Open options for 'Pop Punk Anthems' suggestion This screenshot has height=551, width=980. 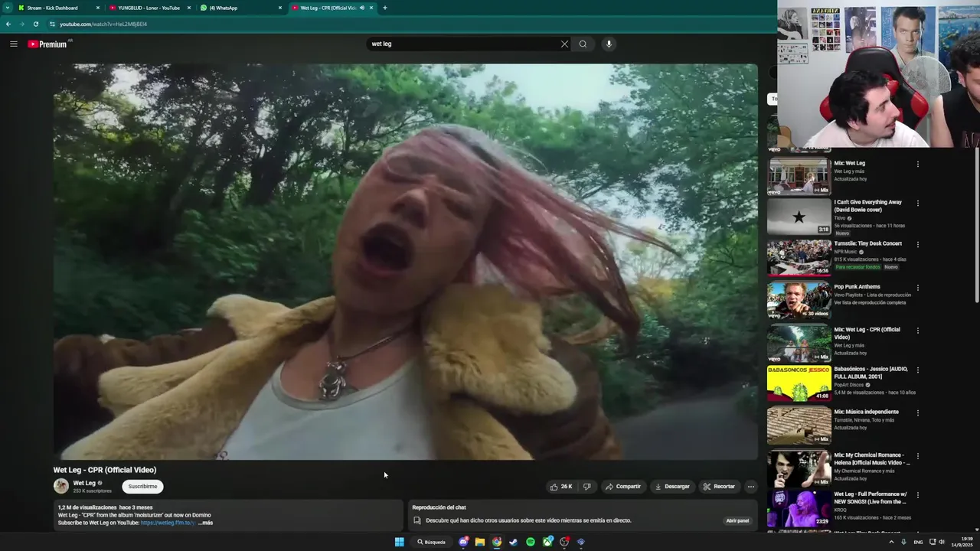pos(917,288)
